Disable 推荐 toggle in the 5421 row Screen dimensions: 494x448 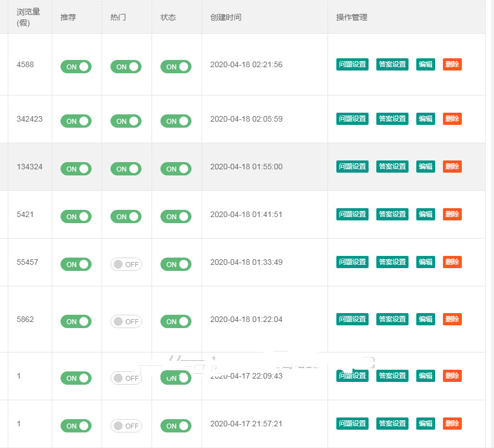75,217
